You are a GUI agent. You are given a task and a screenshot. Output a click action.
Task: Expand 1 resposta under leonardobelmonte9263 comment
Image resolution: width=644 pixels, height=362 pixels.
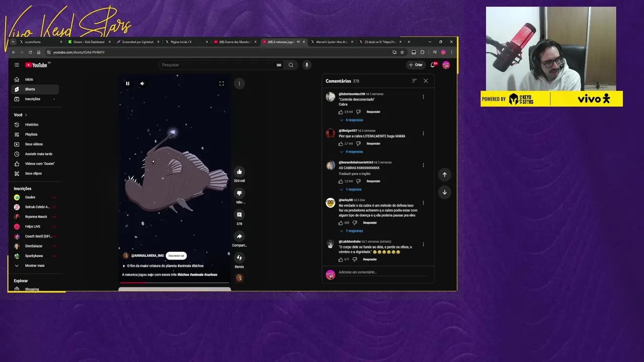pos(351,190)
